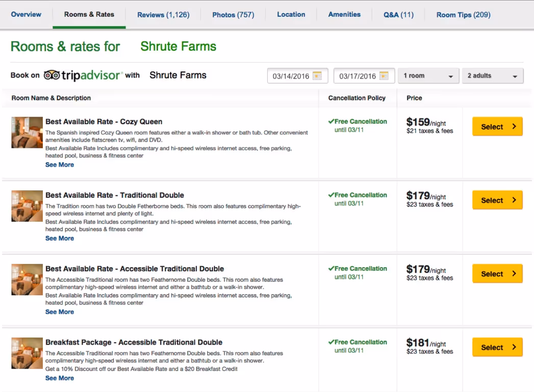Switch to the Location tab
Screen dimensions: 534x392
click(x=291, y=15)
